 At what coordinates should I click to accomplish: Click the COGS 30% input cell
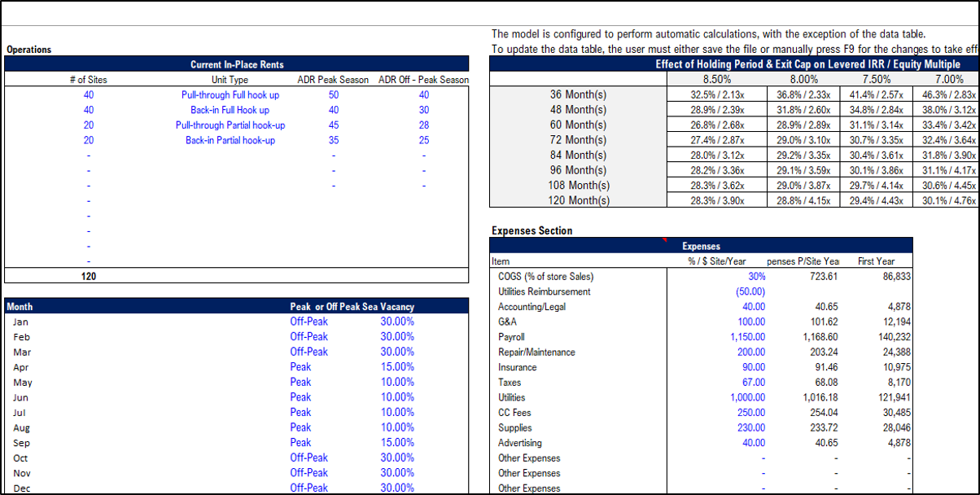click(756, 277)
